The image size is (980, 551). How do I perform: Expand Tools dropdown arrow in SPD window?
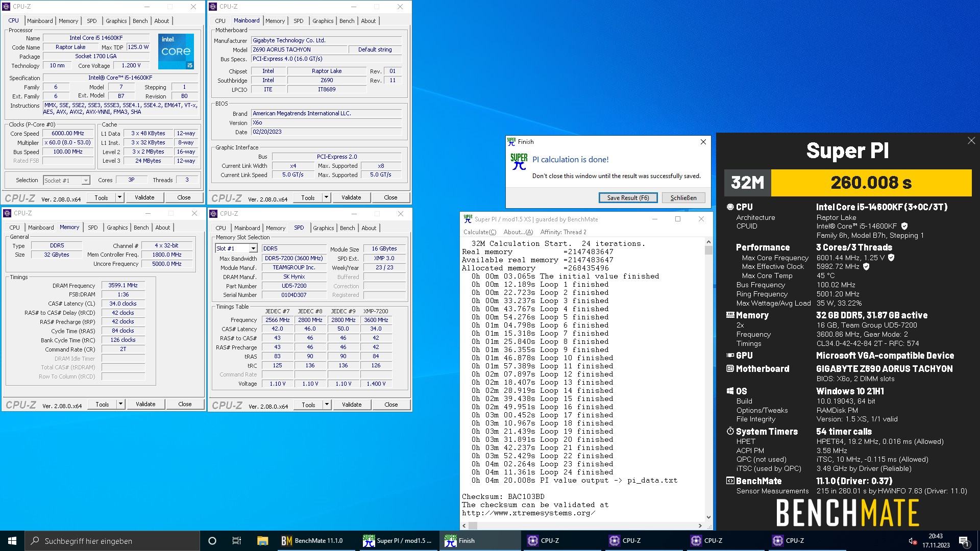(327, 405)
